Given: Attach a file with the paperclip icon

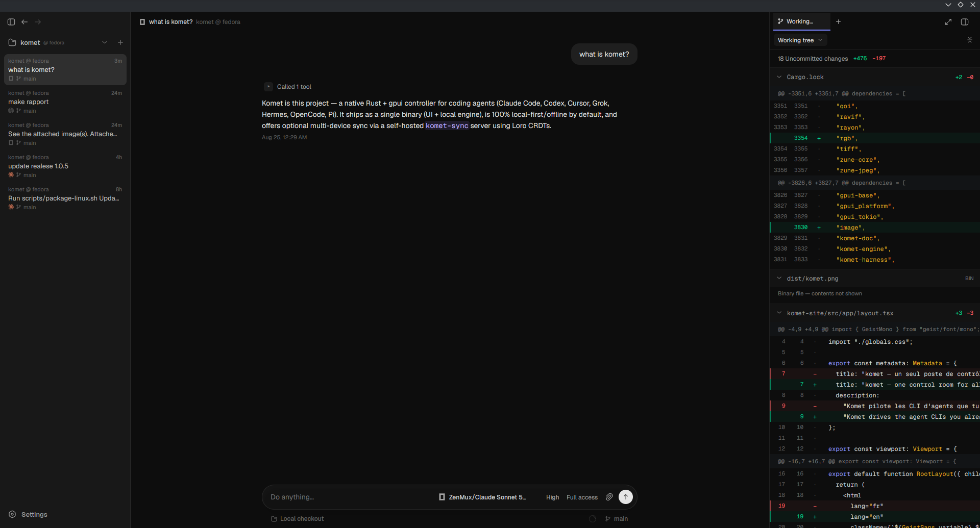Looking at the screenshot, I should 609,497.
